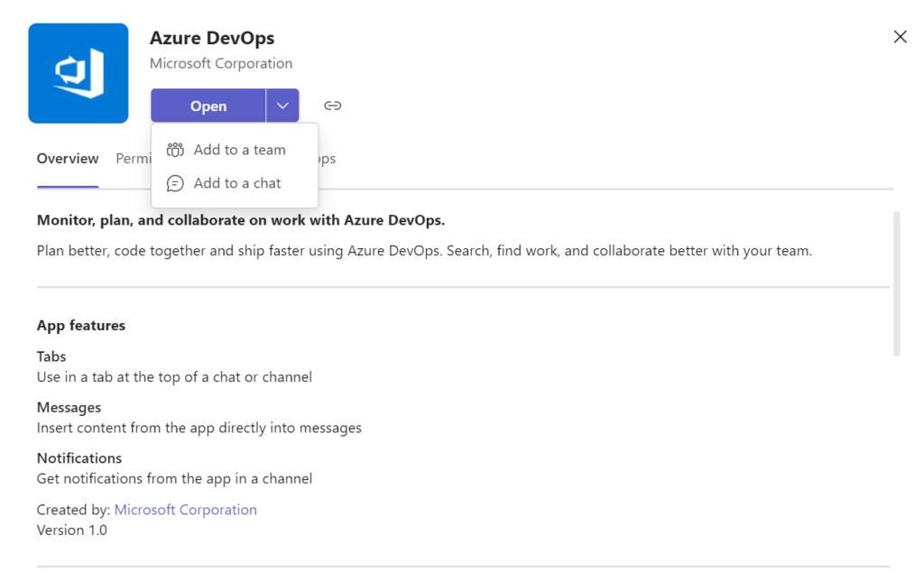This screenshot has width=924, height=572.
Task: Switch to the Overview tab
Action: pos(68,159)
